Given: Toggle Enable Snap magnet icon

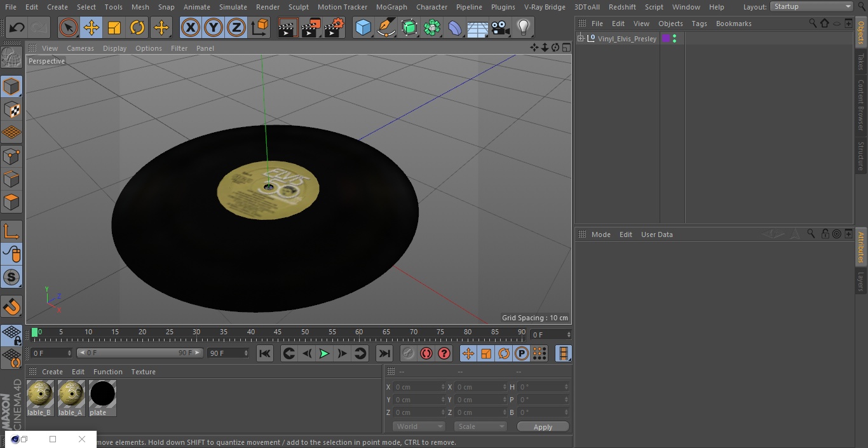Looking at the screenshot, I should [11, 306].
